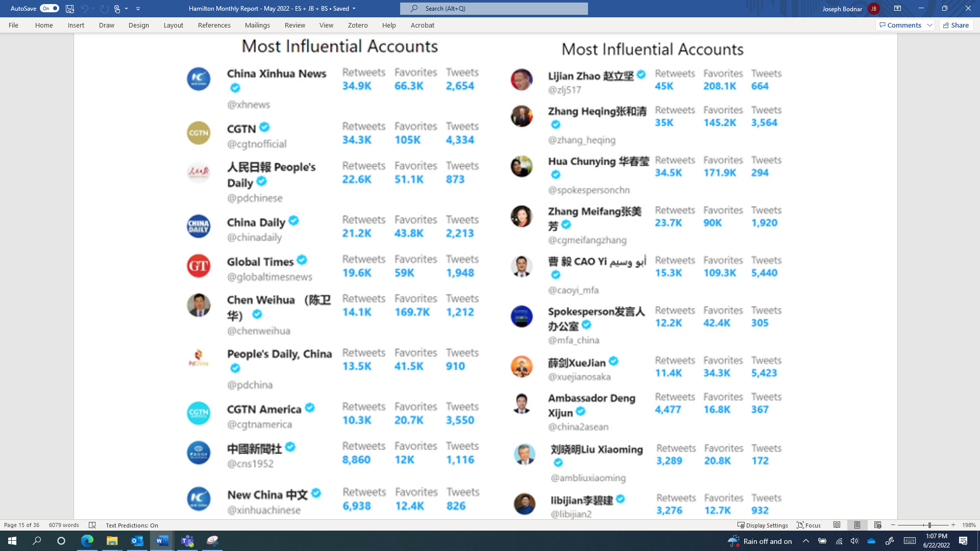Open the notification center icon
This screenshot has height=551, width=980.
pos(963,541)
